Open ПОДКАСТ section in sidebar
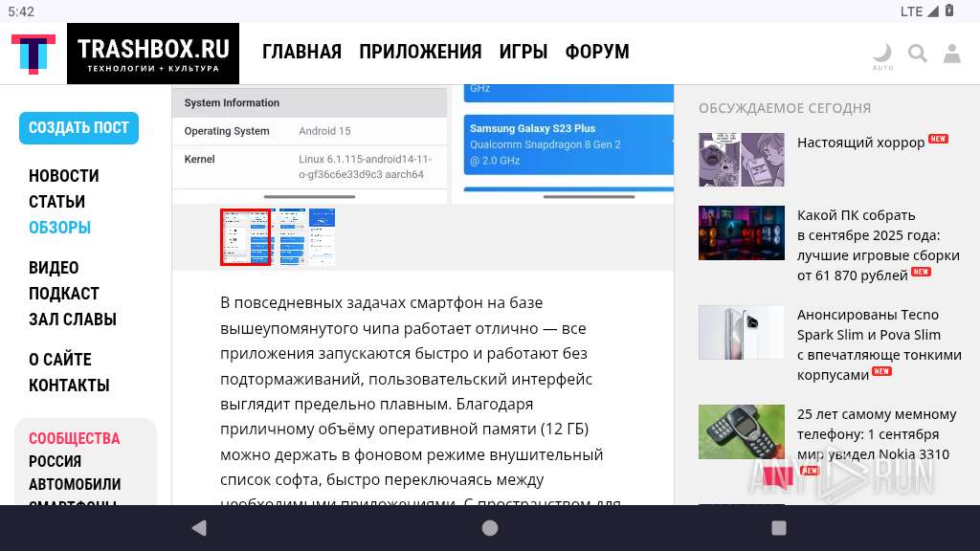Viewport: 980px width, 551px height. point(64,294)
